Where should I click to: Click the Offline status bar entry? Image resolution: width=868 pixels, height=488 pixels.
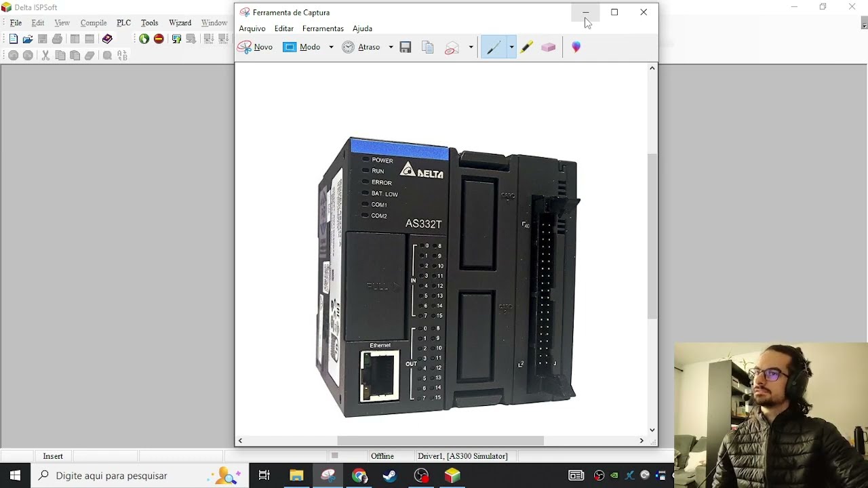point(382,456)
